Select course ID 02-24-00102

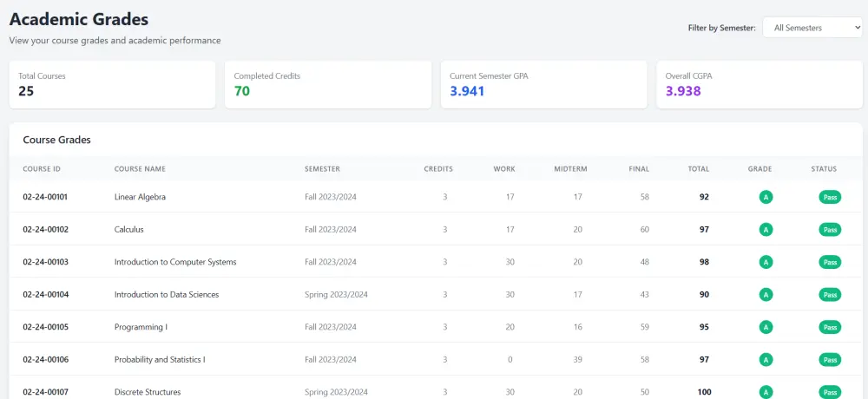45,229
